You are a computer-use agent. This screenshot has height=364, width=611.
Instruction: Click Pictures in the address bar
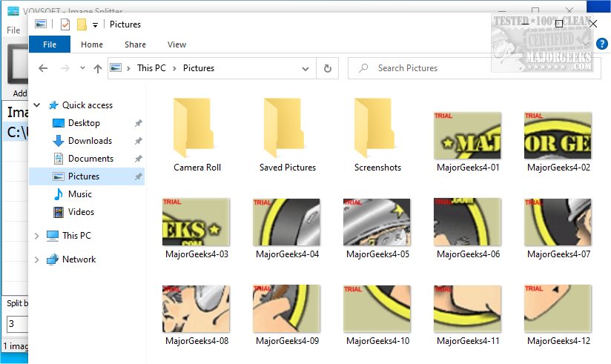(199, 67)
